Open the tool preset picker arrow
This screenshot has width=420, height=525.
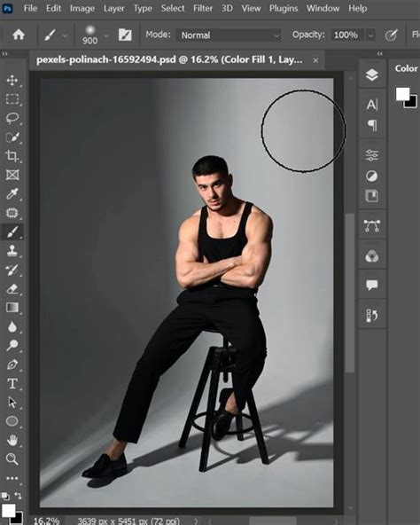pos(65,35)
